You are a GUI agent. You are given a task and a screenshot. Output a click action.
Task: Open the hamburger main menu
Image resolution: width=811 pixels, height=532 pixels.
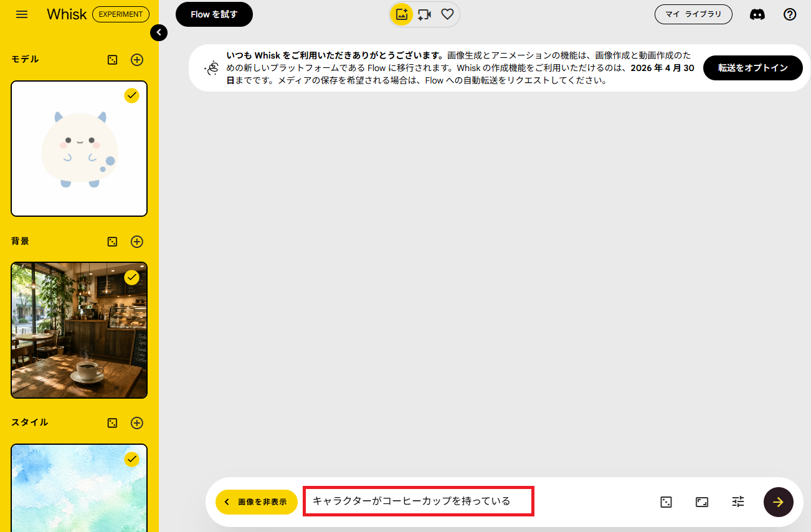(22, 14)
